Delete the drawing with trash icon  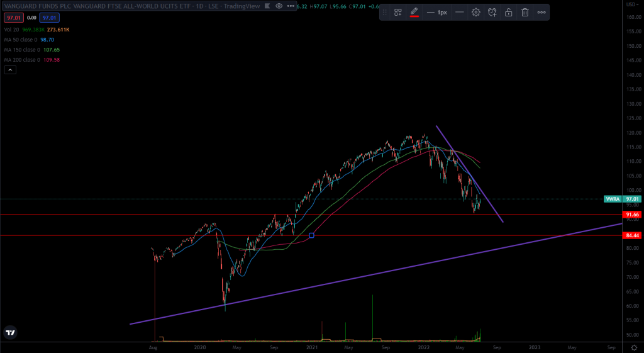pyautogui.click(x=525, y=13)
